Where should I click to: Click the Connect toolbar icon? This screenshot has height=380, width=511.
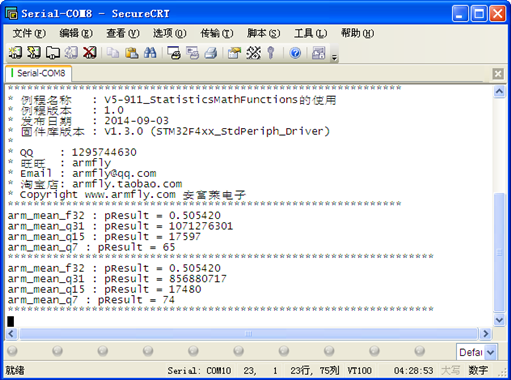(x=15, y=53)
